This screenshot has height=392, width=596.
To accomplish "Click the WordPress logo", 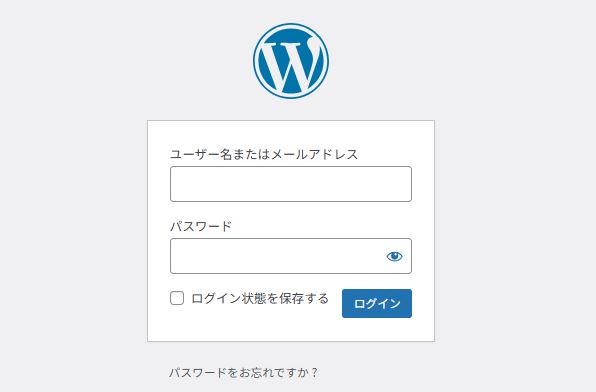I will pos(291,61).
